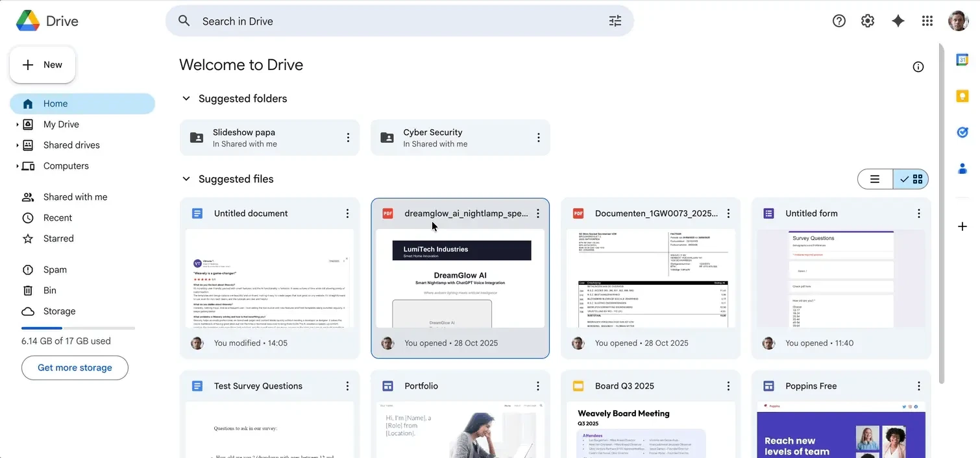Open Google Calendar from the side panel

962,59
